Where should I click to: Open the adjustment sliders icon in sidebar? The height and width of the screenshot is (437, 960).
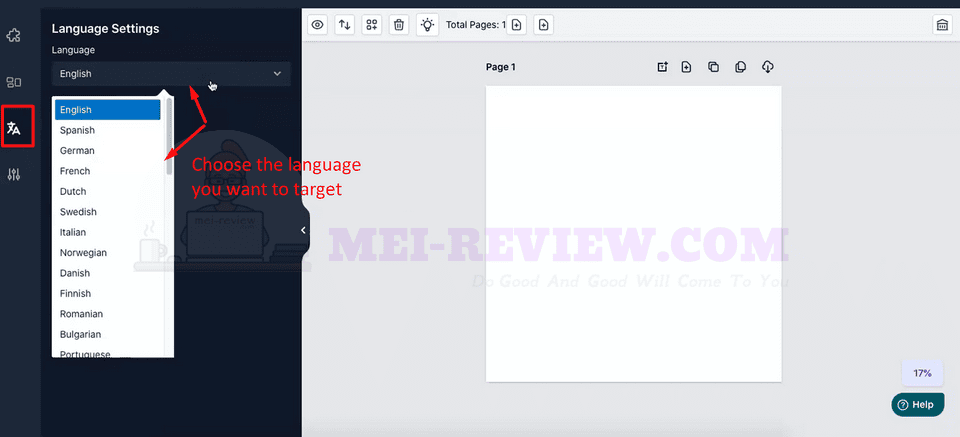click(x=13, y=175)
